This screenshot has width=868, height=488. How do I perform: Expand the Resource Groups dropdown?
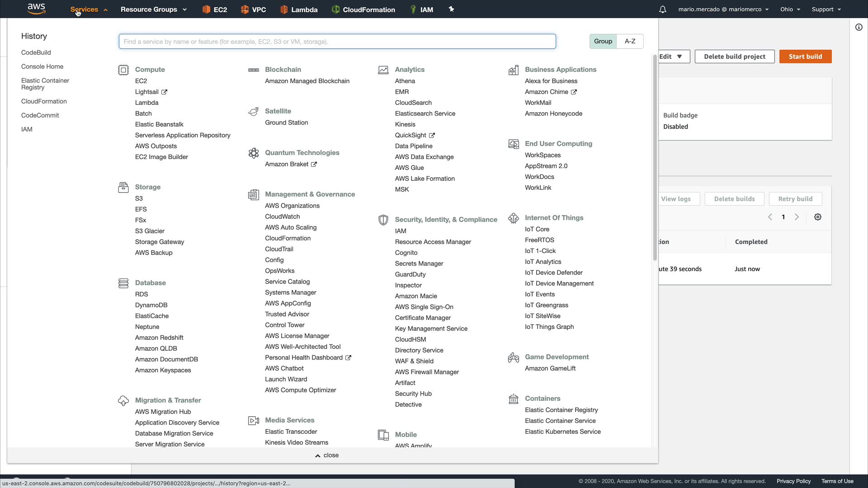click(153, 9)
